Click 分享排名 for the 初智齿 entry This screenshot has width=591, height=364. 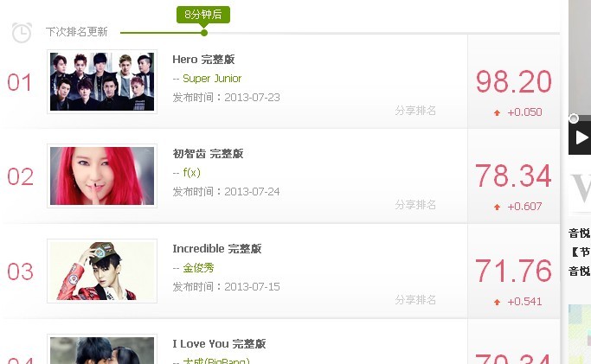[x=415, y=205]
